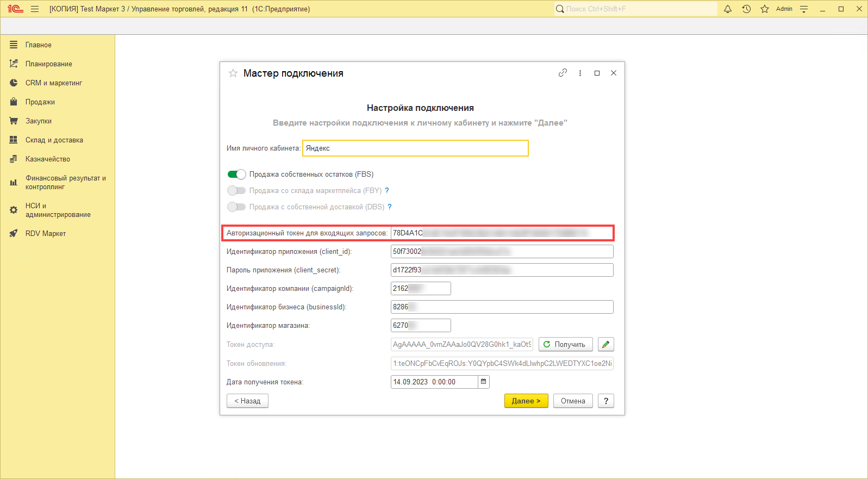Copy link via chain icon in dialog
This screenshot has height=479, width=868.
pyautogui.click(x=563, y=73)
